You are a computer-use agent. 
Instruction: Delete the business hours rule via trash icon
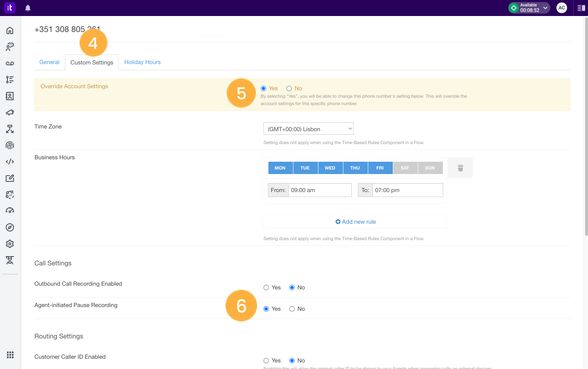(460, 168)
